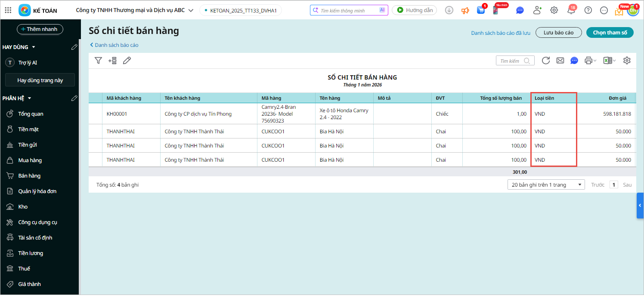Click the filter funnel icon in report toolbar
644x298 pixels.
98,61
